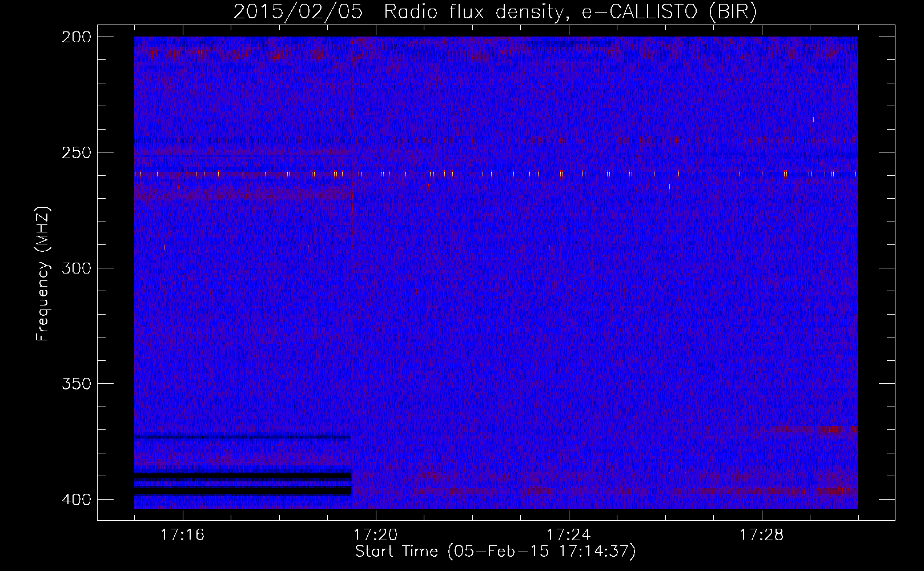Click the plot title '2015/02/05 Radio flux density'
This screenshot has height=571, width=924.
(x=495, y=12)
